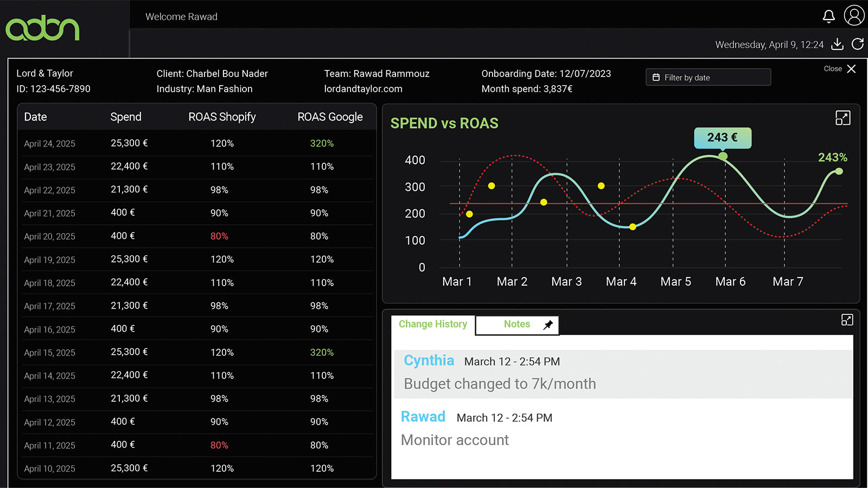Download the report with the download icon
The height and width of the screenshot is (488, 868).
pyautogui.click(x=837, y=44)
